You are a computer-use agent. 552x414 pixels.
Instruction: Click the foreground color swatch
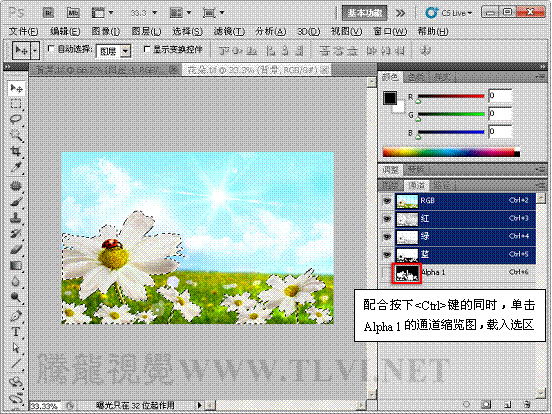coord(390,98)
